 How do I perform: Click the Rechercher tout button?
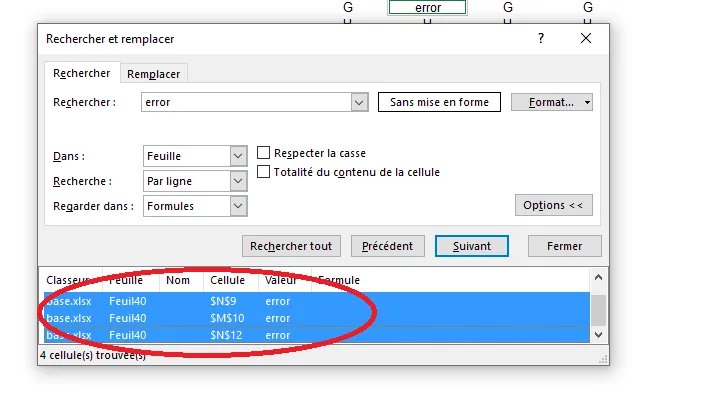[x=291, y=246]
